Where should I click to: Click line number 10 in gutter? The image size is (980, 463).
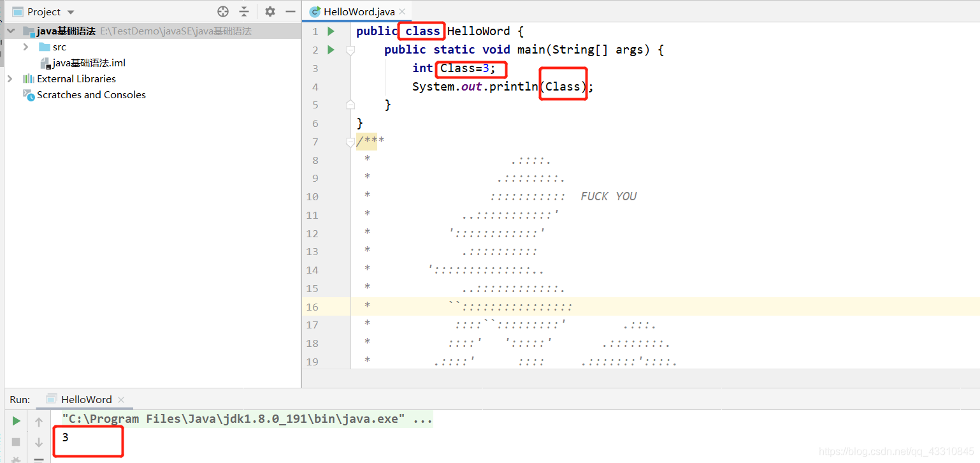[x=312, y=196]
